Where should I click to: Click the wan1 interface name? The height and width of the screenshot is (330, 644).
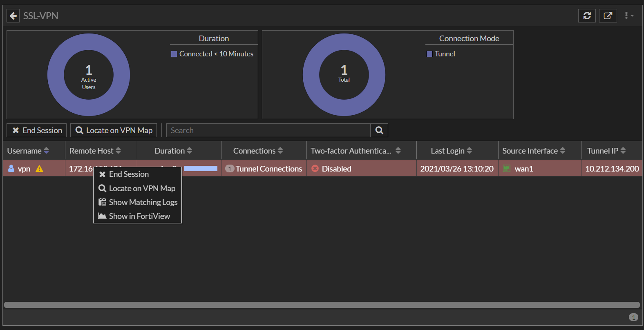(524, 169)
